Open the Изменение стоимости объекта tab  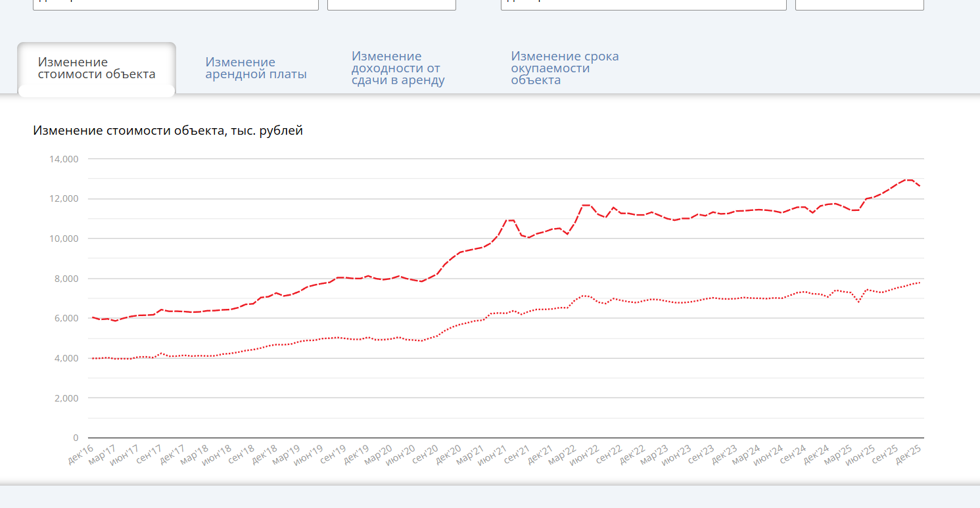tap(97, 68)
